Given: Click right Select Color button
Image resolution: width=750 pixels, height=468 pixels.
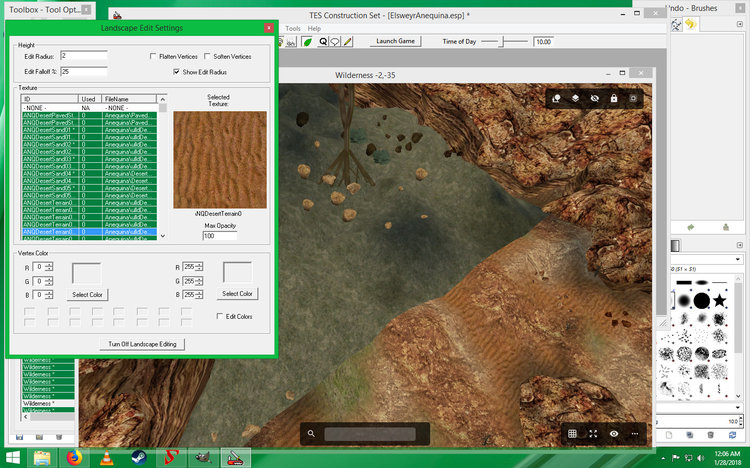Looking at the screenshot, I should point(237,294).
